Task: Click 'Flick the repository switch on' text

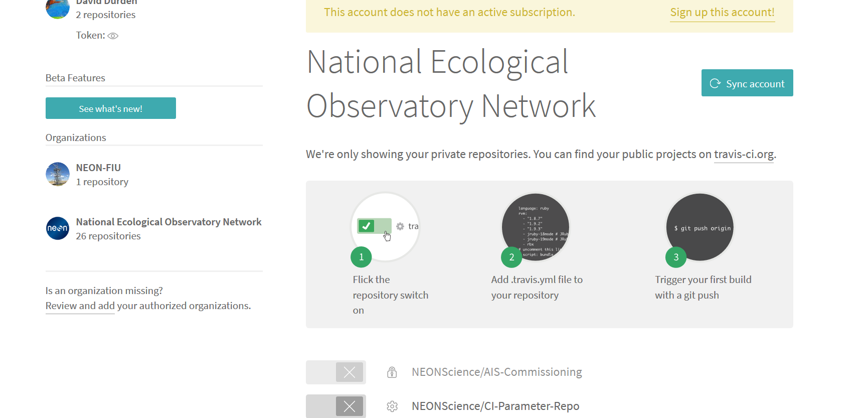Action: (x=391, y=295)
